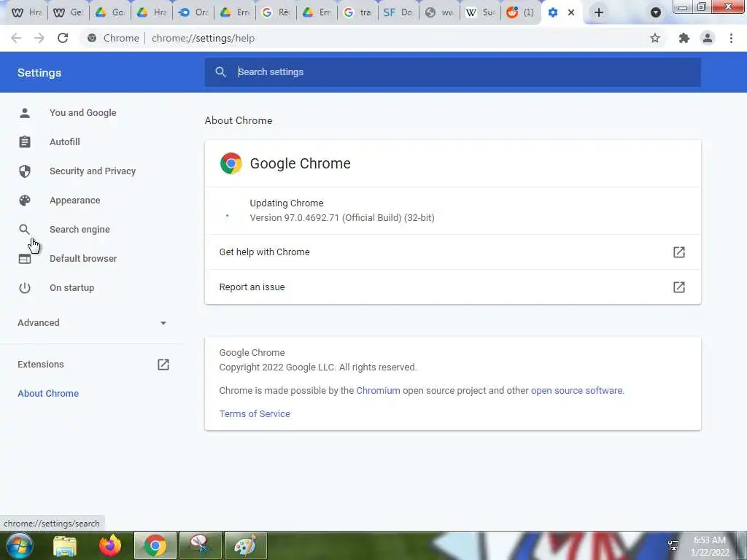This screenshot has height=560, width=747.
Task: Open the You and Google settings section
Action: 83,113
